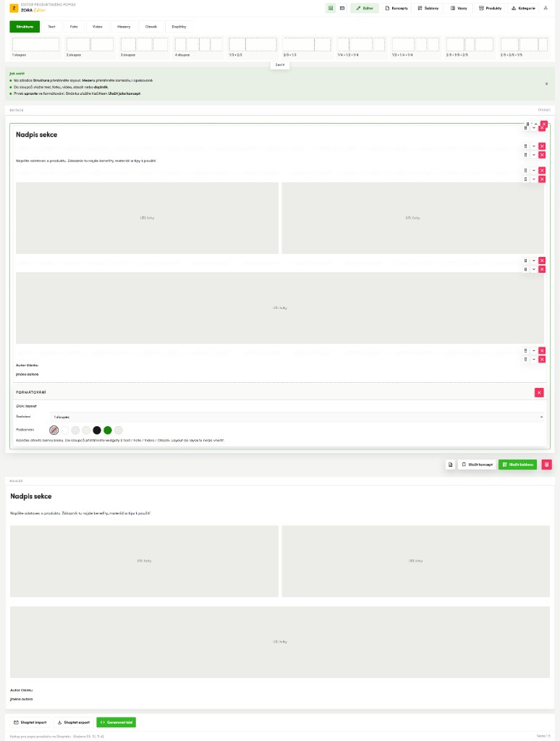
Task: Click the document icon beside Uložit koncept
Action: click(450, 465)
